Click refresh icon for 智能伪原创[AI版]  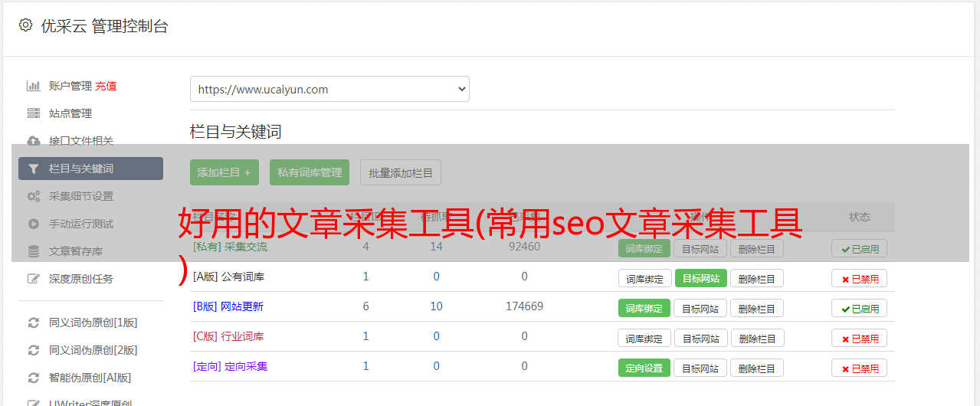(x=34, y=378)
